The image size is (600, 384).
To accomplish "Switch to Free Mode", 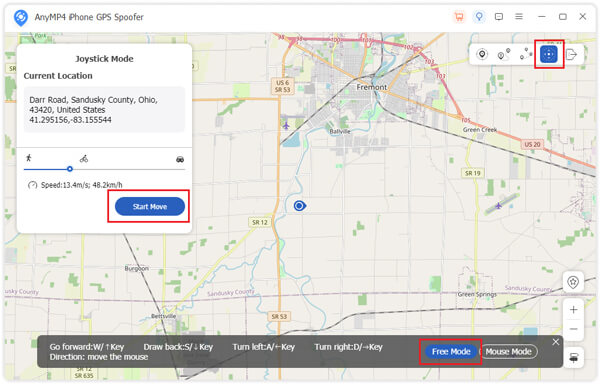I will coord(451,351).
